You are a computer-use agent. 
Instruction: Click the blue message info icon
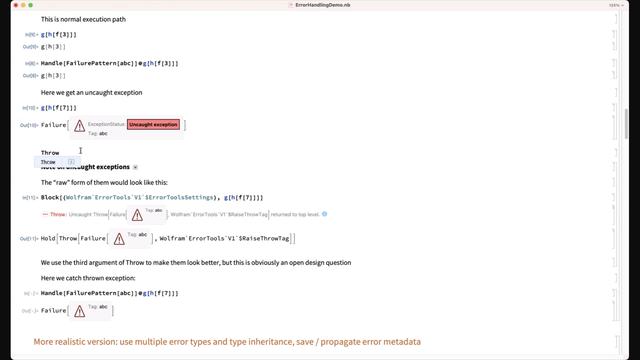click(x=324, y=214)
